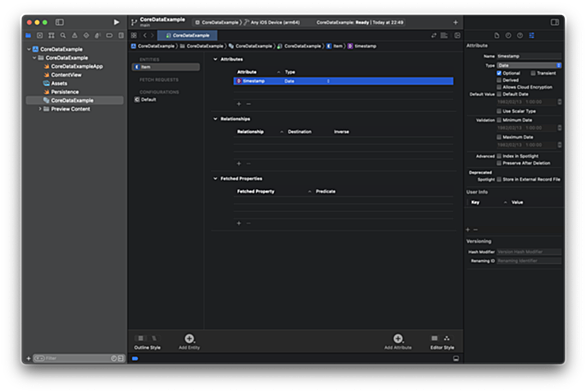Click the attribute Name field
Screen dimensions: 586x392
point(529,56)
